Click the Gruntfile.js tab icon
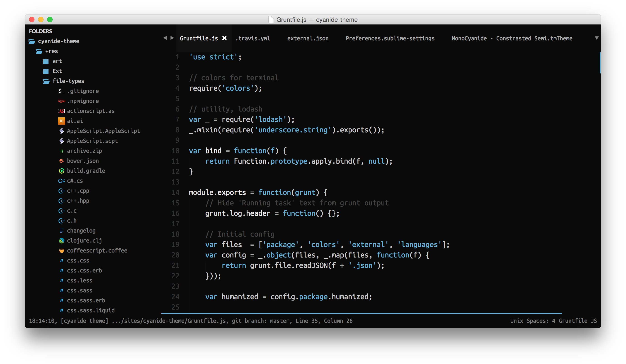 point(224,38)
